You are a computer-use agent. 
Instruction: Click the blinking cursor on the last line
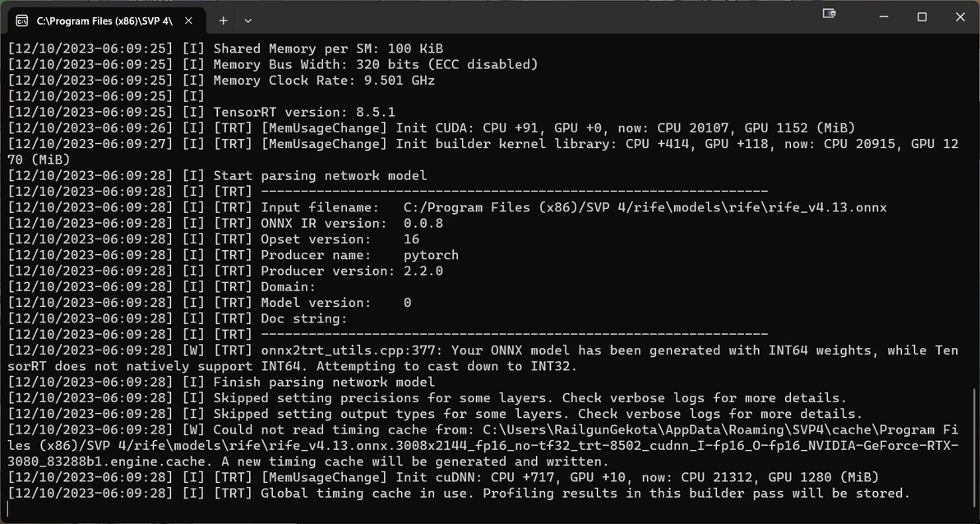9,509
